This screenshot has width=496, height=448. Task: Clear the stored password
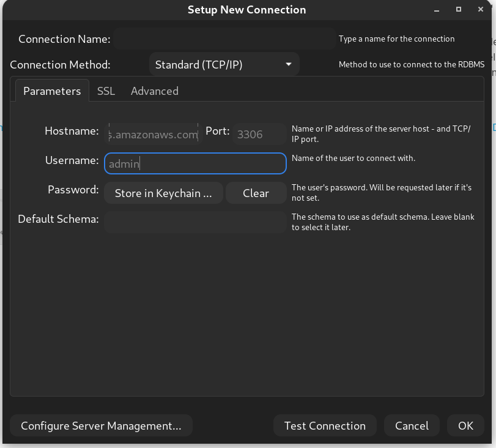point(256,193)
